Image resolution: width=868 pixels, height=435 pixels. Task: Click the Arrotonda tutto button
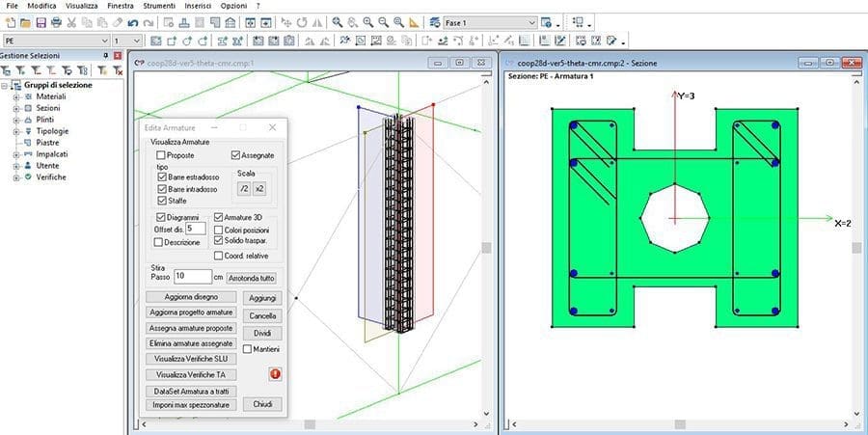click(x=252, y=278)
